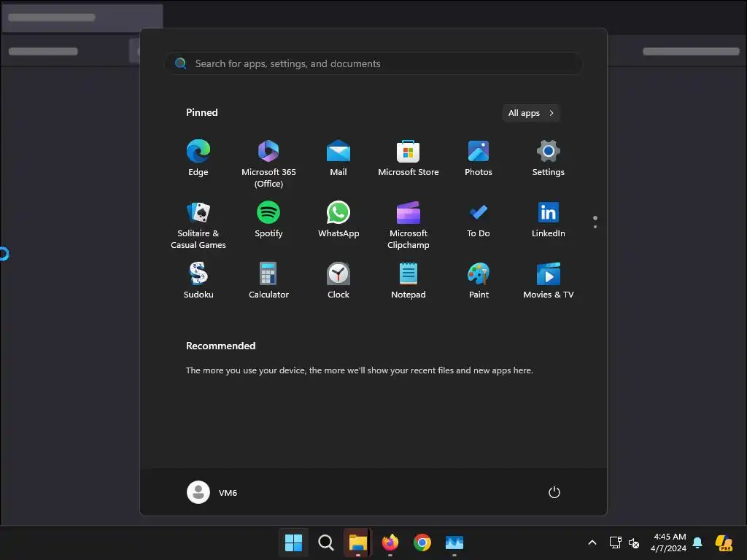Click the Windows Start button on taskbar

[293, 542]
